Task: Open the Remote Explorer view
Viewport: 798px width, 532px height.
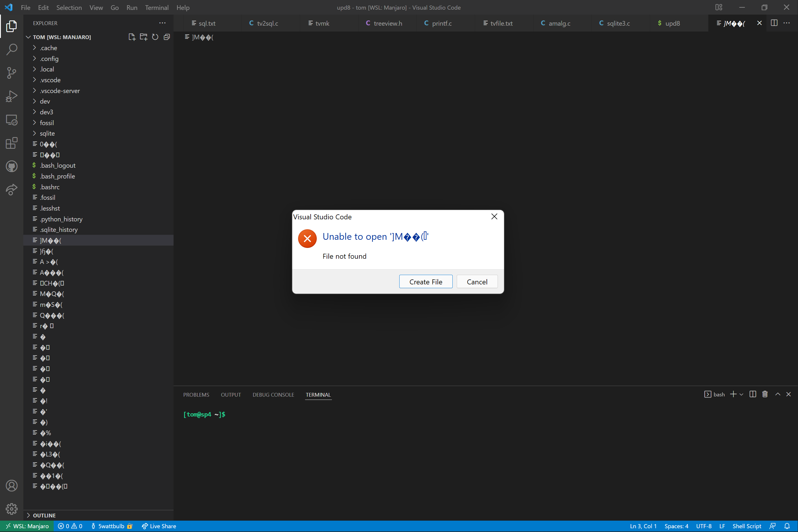Action: click(12, 120)
